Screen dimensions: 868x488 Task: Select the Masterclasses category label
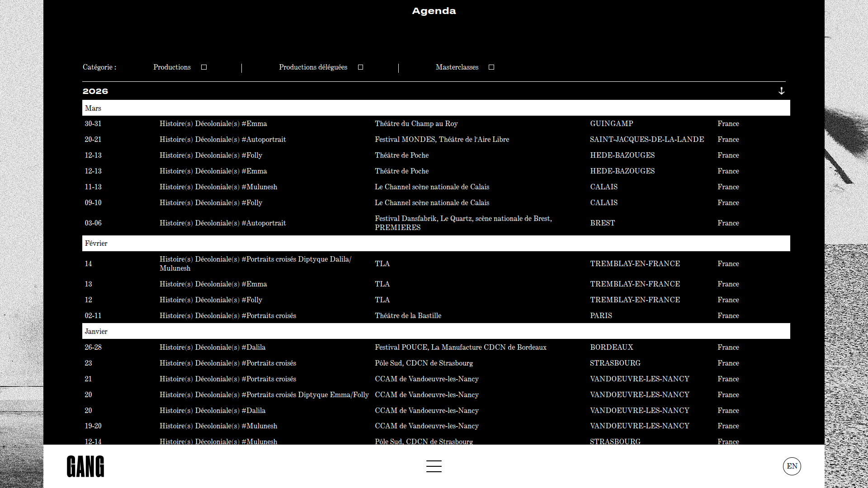click(457, 67)
